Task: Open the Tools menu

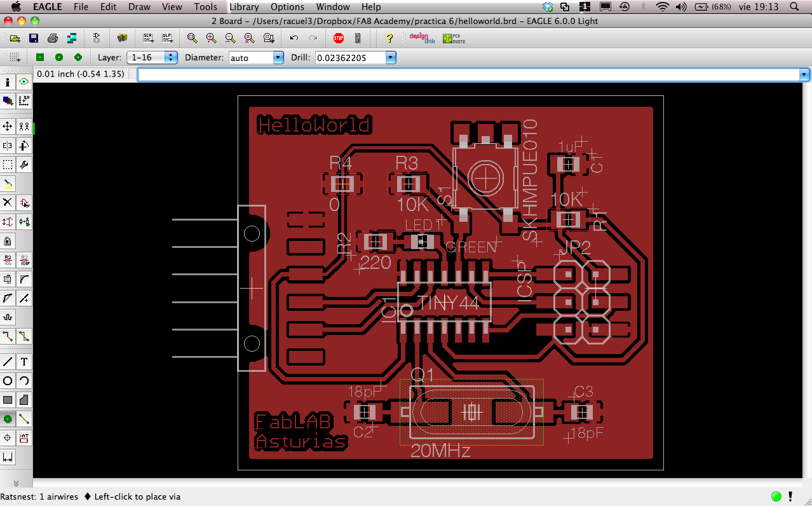Action: [205, 7]
